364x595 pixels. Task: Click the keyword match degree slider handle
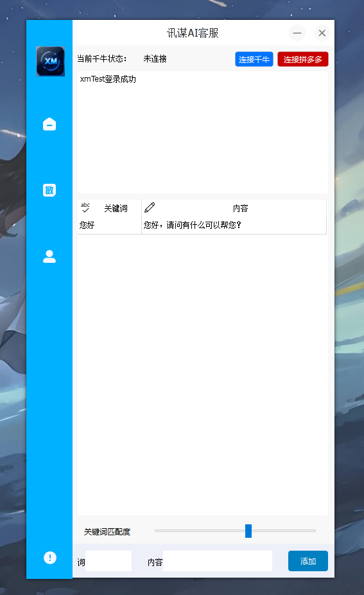[x=248, y=531]
